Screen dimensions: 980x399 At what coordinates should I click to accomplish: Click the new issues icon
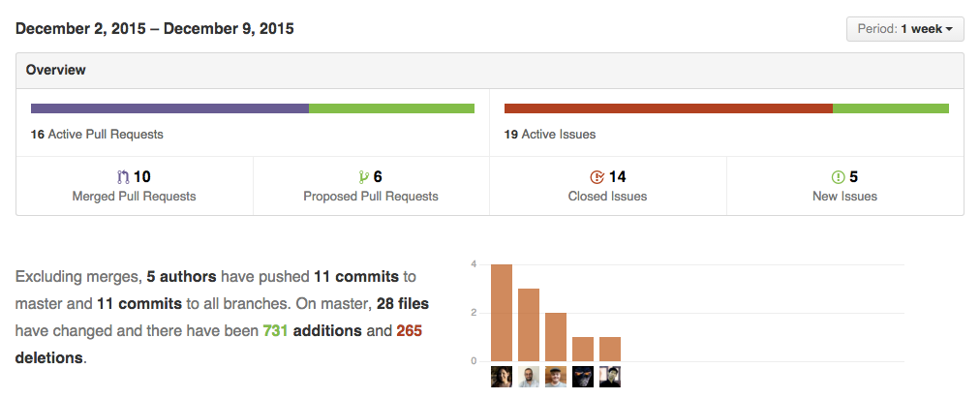point(839,177)
